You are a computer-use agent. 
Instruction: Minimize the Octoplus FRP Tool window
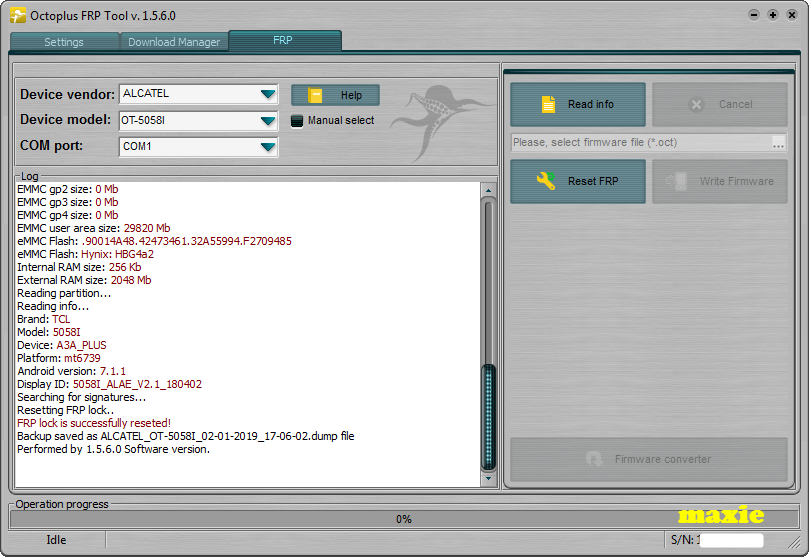coord(754,15)
